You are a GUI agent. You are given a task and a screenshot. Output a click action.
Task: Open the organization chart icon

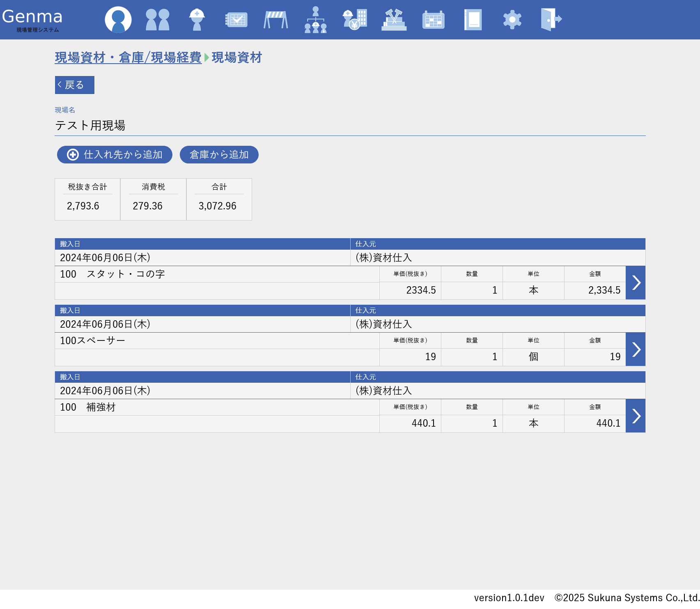pyautogui.click(x=315, y=19)
